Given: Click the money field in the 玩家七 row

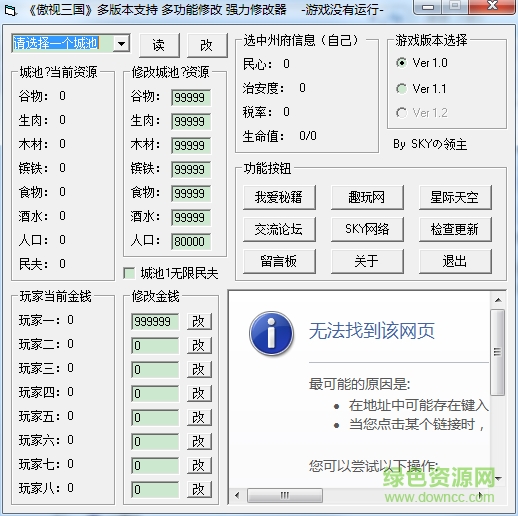Looking at the screenshot, I should (155, 465).
